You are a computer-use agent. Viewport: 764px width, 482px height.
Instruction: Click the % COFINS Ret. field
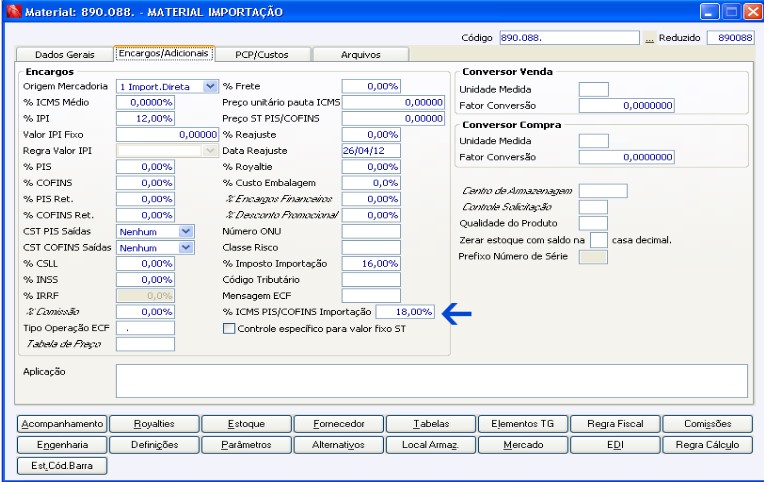(x=145, y=215)
